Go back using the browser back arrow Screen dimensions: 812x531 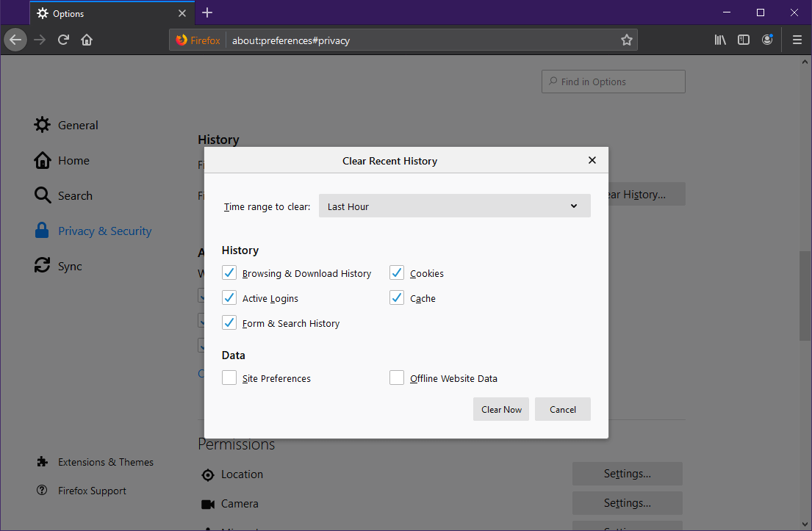[15, 40]
